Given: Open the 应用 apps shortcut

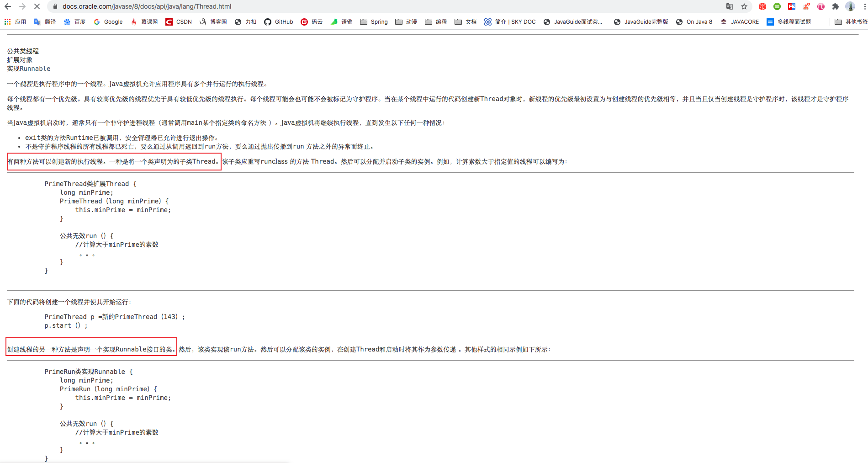Looking at the screenshot, I should point(15,22).
